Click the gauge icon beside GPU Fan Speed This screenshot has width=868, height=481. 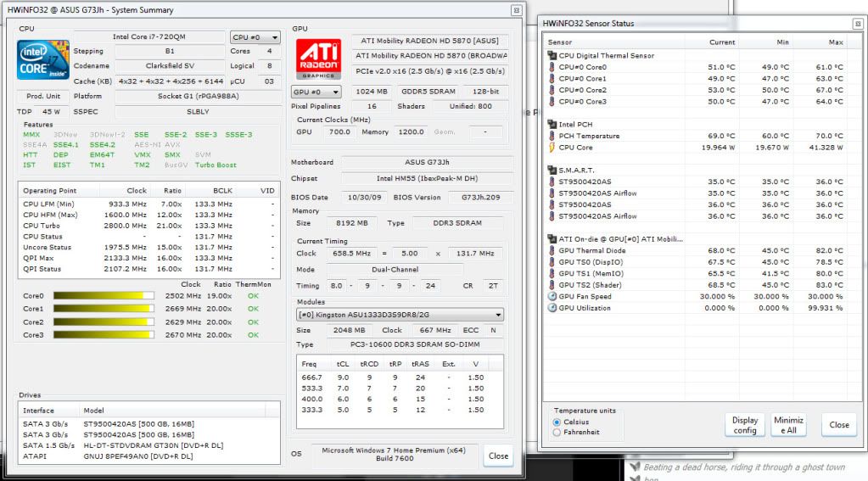552,296
